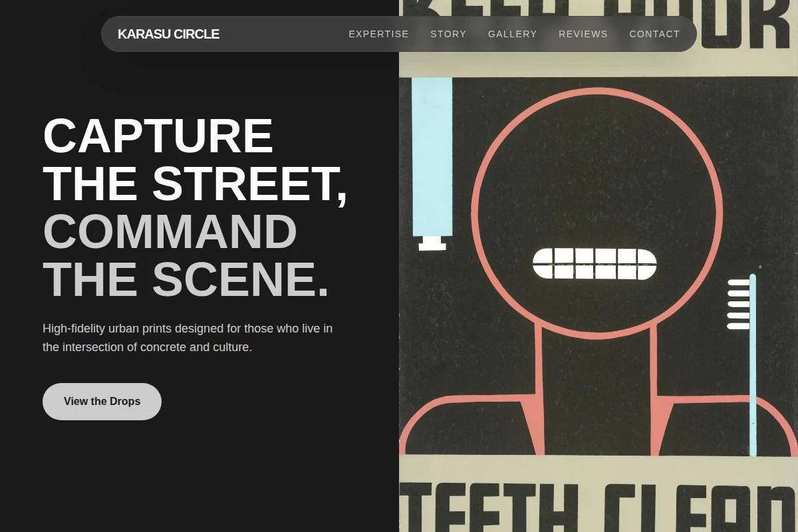
Task: Select the Contact nav link
Action: 654,34
